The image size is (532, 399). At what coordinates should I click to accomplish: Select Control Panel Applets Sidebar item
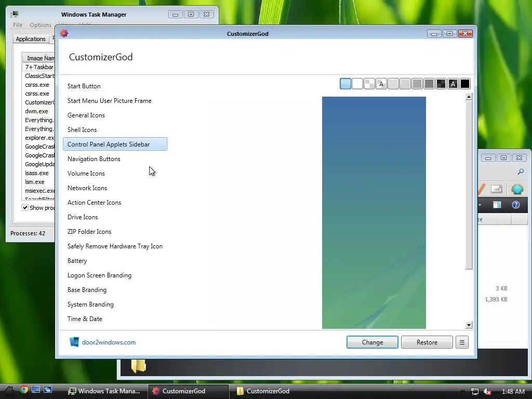(x=115, y=144)
